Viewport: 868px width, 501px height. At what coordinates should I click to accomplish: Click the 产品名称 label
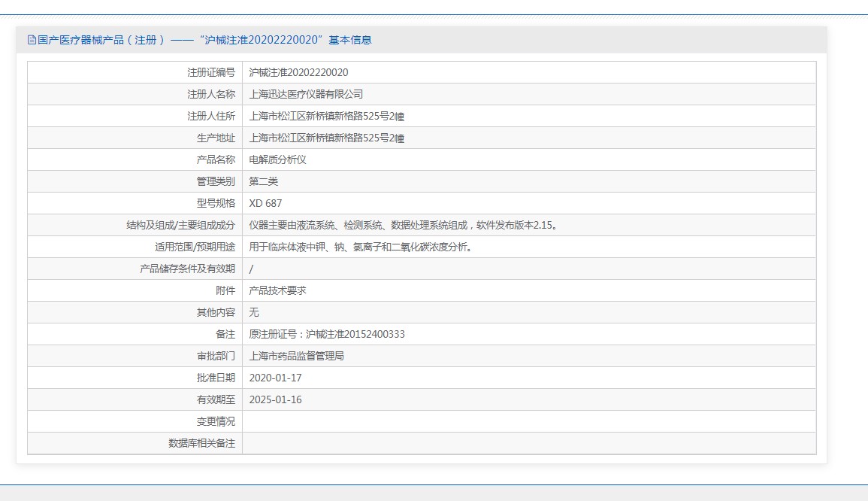pyautogui.click(x=216, y=159)
